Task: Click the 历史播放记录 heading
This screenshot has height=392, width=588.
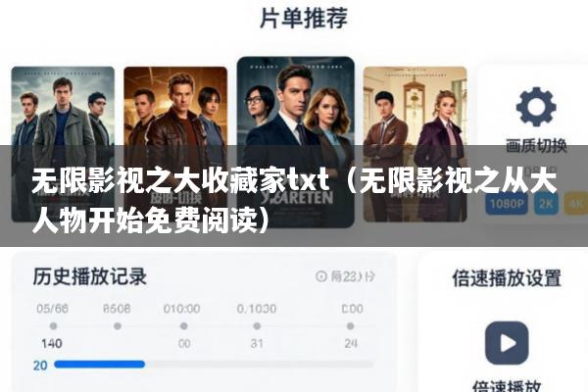Action: pos(89,276)
